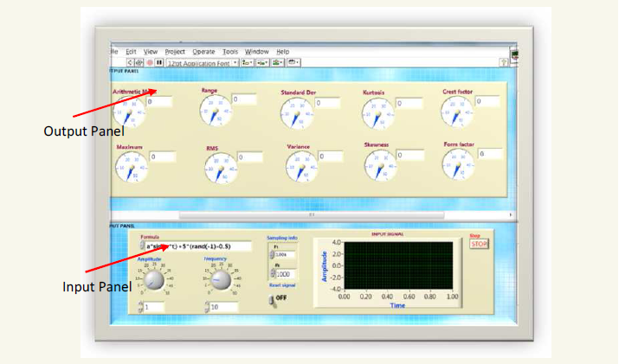Click the Kurtosis gauge dial
Viewport: 619px width, 364px height.
click(x=378, y=114)
